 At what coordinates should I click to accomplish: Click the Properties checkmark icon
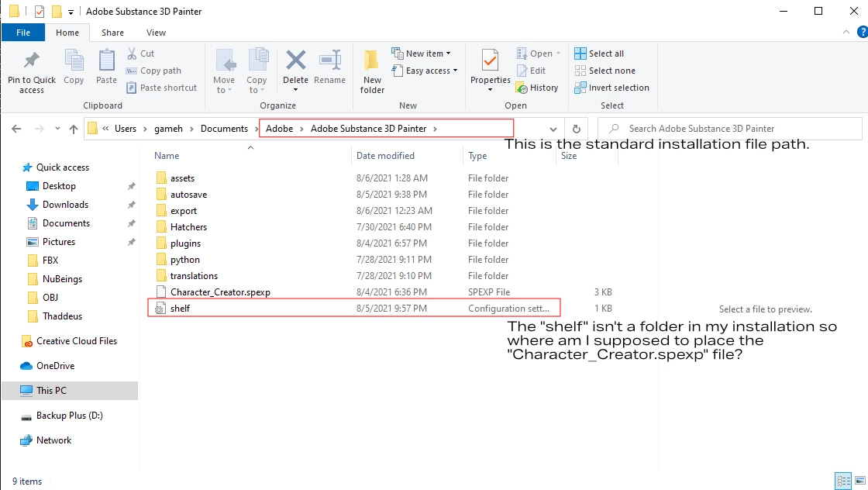[490, 60]
